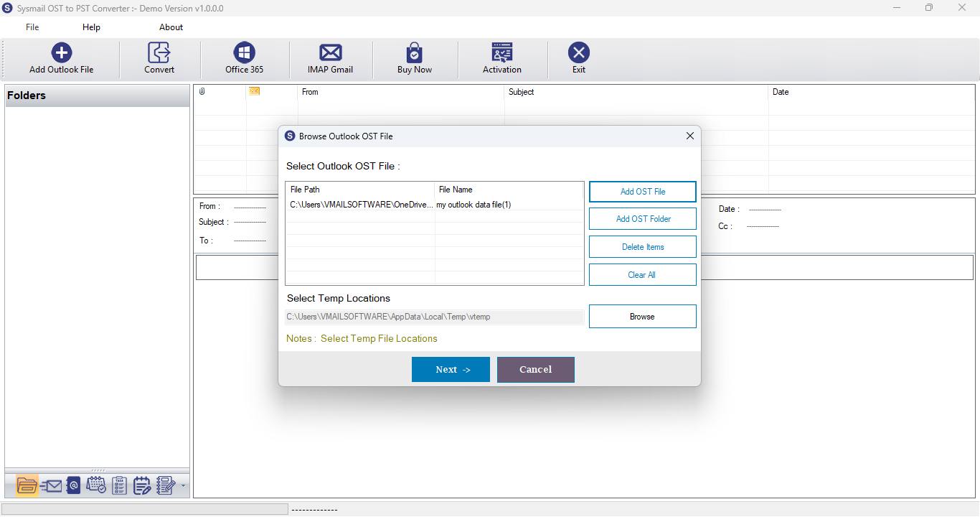The height and width of the screenshot is (517, 980).
Task: Open the Calendar view icon
Action: pyautogui.click(x=96, y=485)
